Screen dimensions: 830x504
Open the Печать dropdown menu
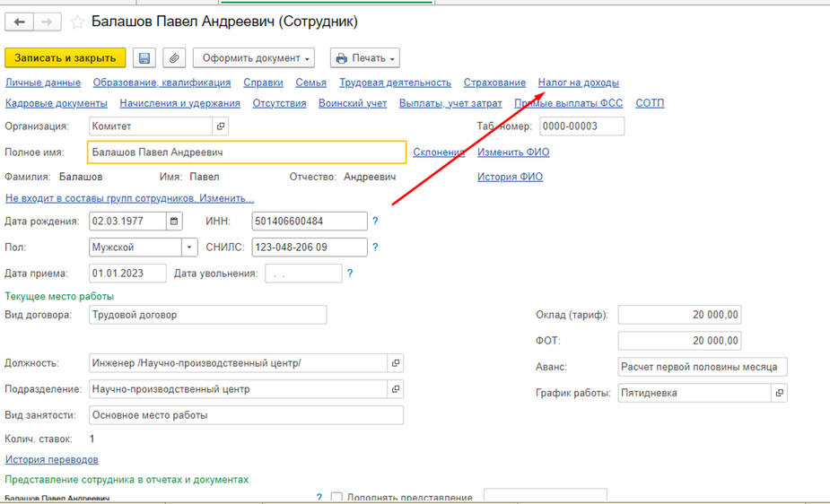click(x=365, y=58)
